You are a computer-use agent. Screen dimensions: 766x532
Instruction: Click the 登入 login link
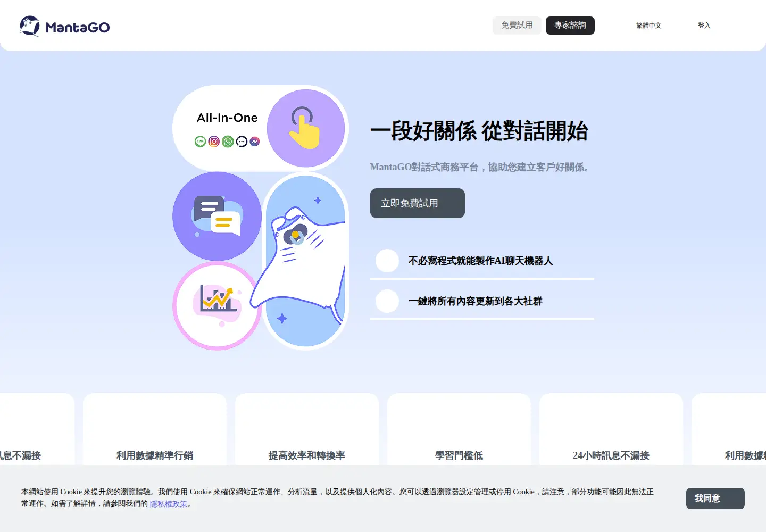coord(704,26)
